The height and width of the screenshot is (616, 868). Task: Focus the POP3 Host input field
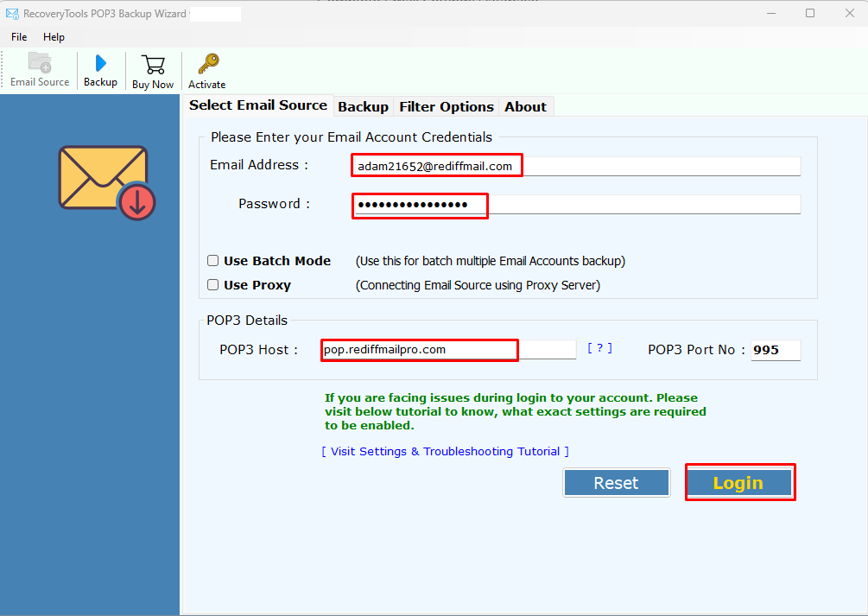click(x=449, y=350)
